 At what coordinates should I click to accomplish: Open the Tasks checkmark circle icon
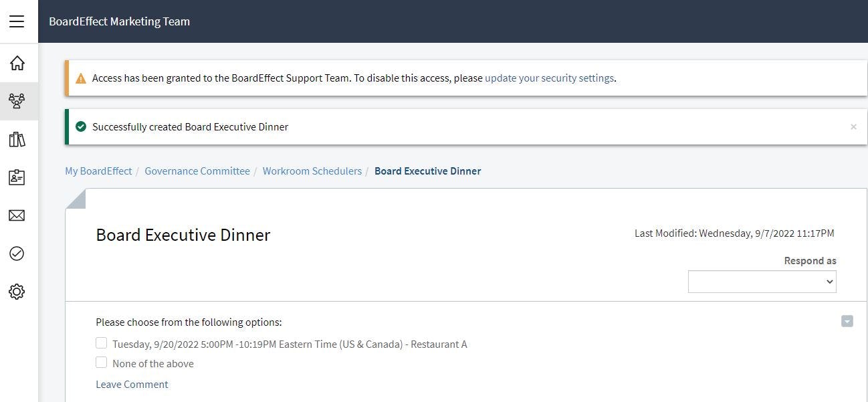pyautogui.click(x=17, y=254)
